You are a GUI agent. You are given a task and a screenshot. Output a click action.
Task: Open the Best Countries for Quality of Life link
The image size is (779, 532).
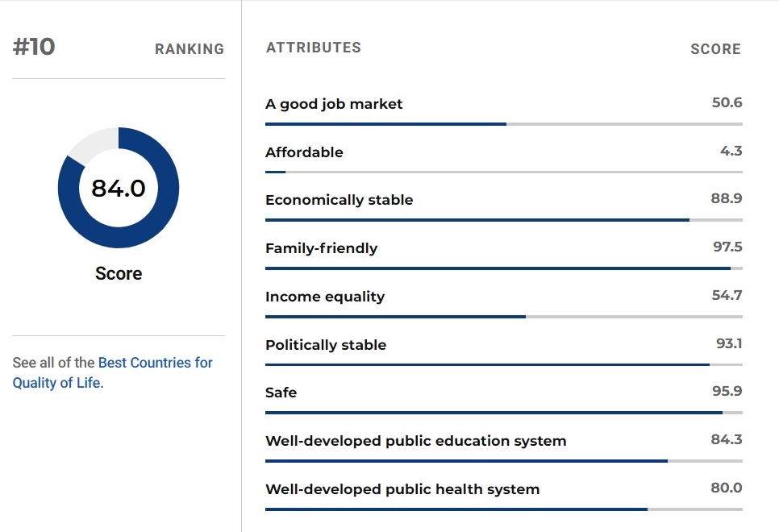(x=112, y=372)
